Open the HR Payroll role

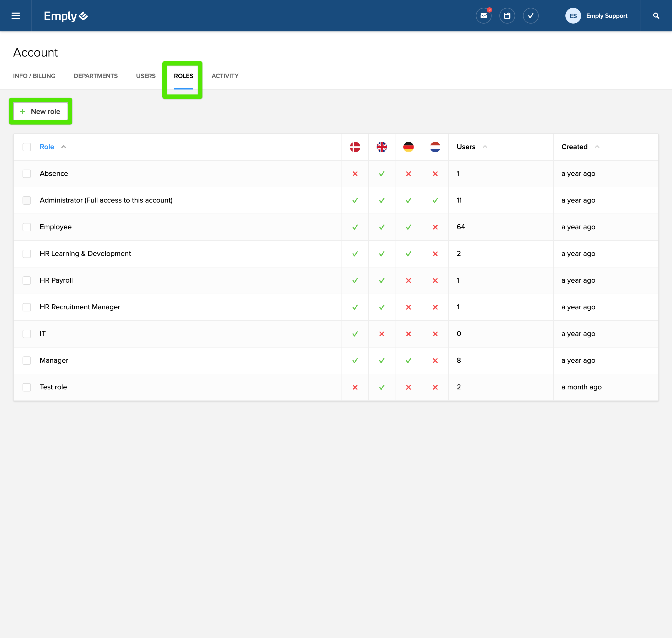[56, 280]
